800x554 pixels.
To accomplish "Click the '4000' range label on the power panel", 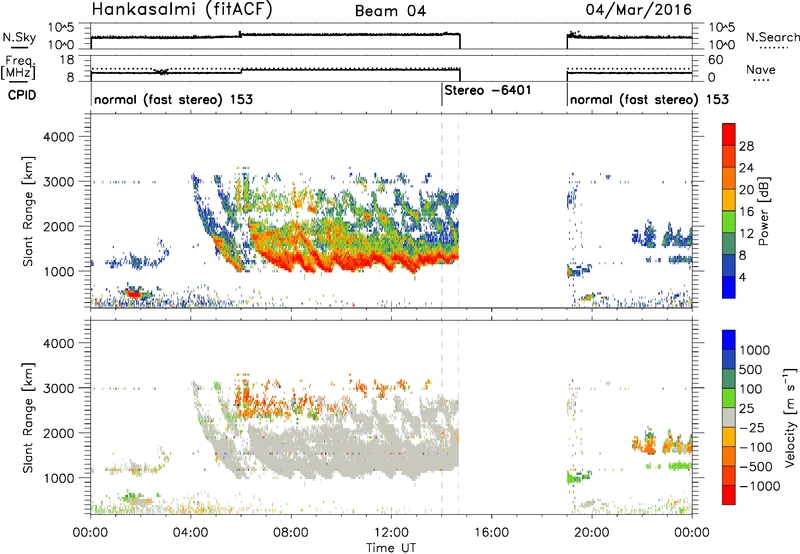I will coord(58,137).
